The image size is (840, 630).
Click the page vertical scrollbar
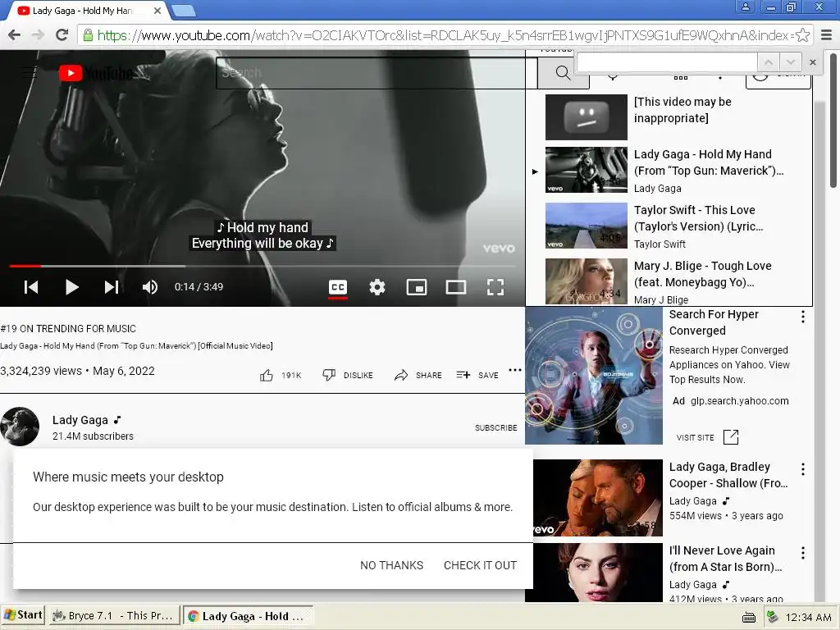[x=833, y=120]
